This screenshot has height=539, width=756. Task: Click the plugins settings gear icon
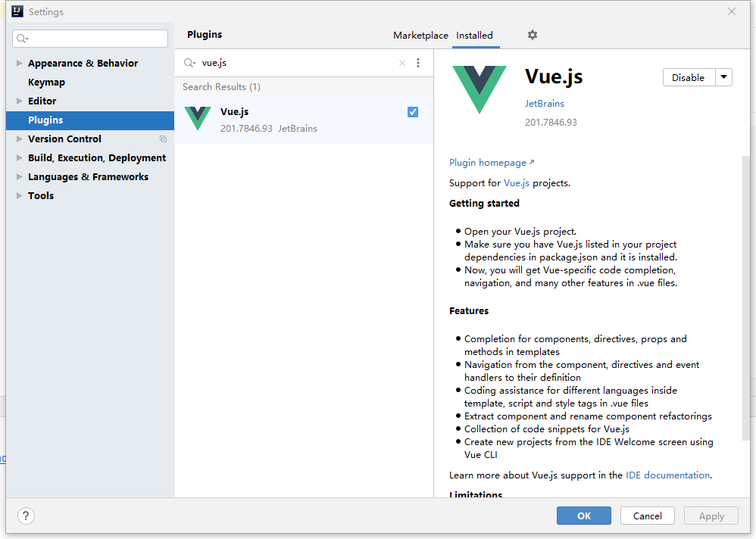click(x=533, y=35)
